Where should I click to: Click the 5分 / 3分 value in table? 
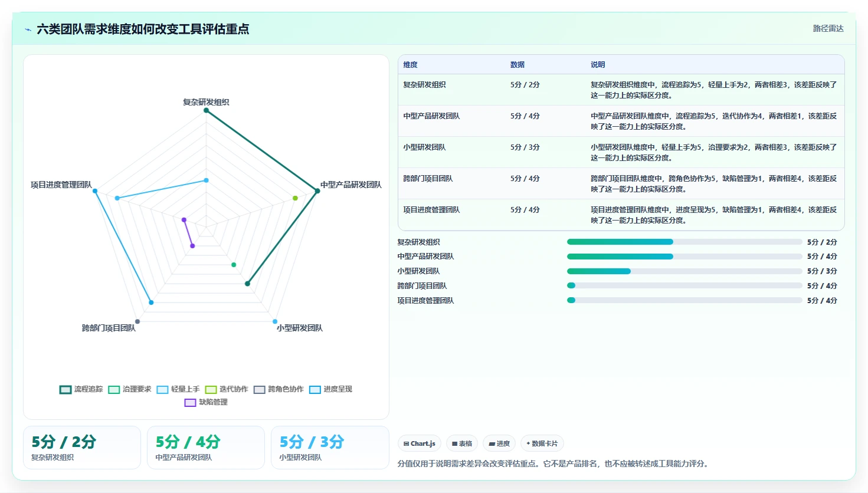525,147
